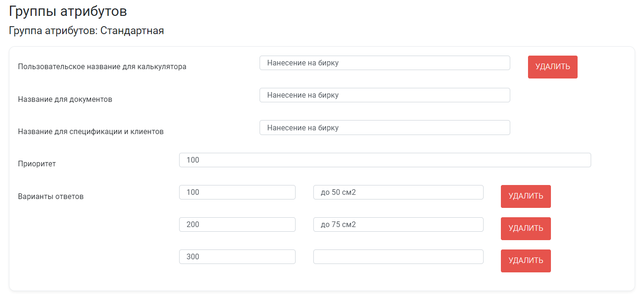
Task: Click the 'Приоритет' label
Action: point(37,164)
